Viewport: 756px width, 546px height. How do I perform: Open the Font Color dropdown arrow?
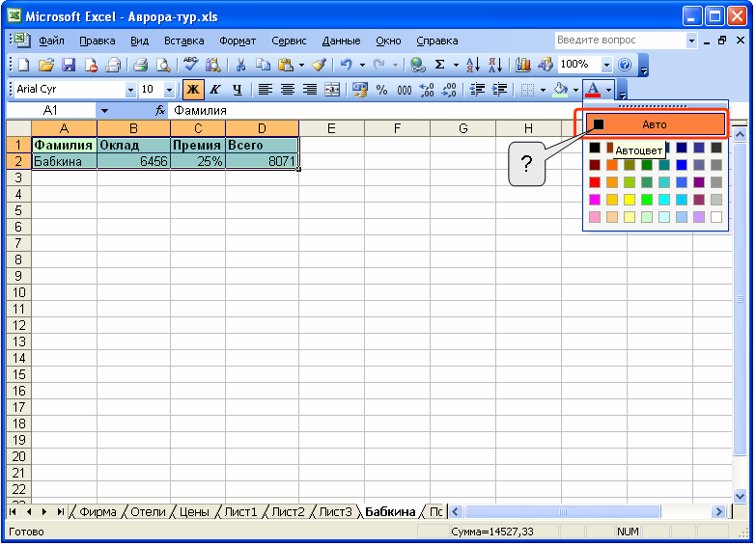[608, 90]
